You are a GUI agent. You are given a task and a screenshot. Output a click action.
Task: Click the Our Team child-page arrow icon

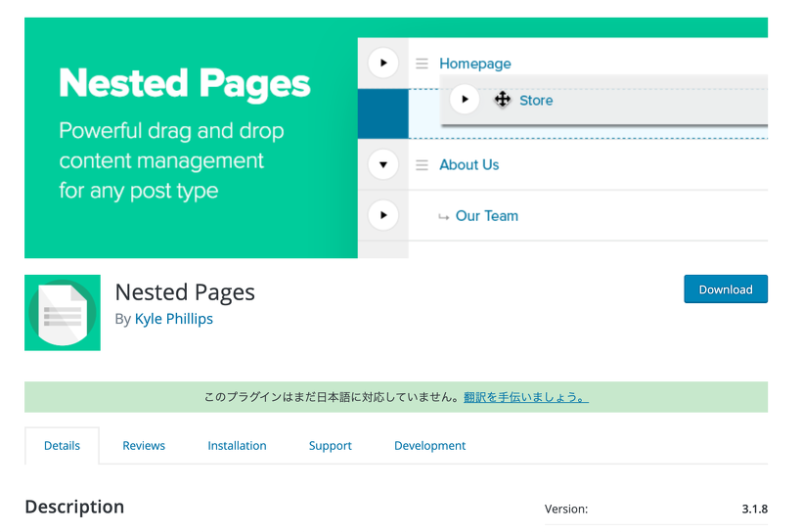pyautogui.click(x=443, y=217)
